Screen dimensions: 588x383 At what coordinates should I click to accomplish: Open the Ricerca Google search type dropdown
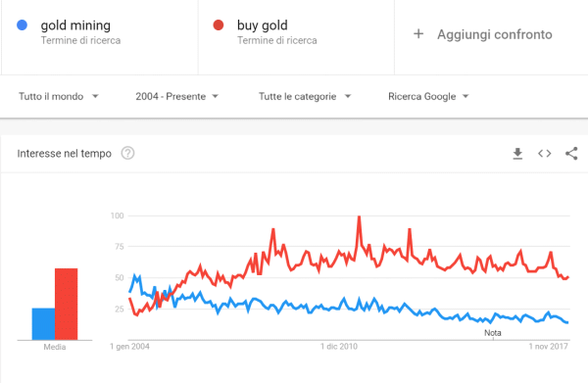pos(428,96)
